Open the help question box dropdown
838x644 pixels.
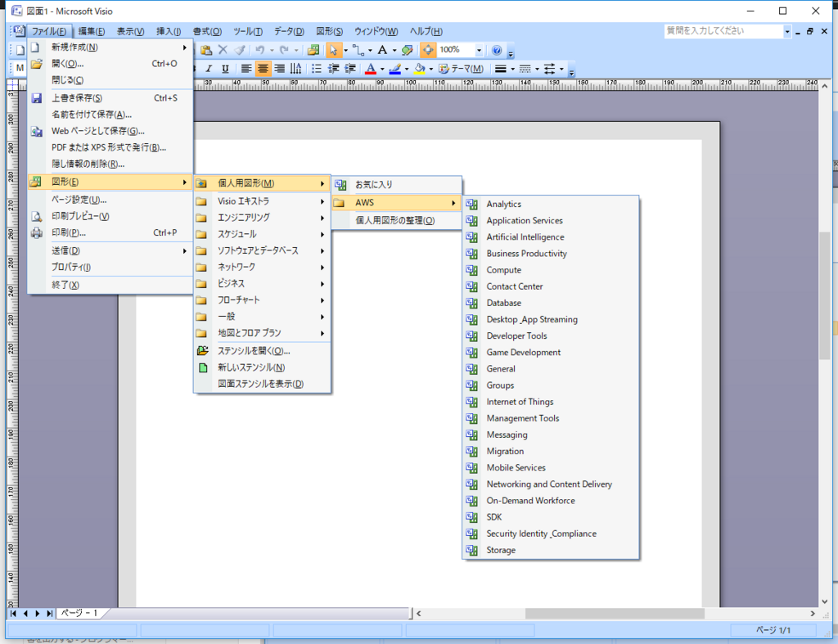[x=786, y=32]
